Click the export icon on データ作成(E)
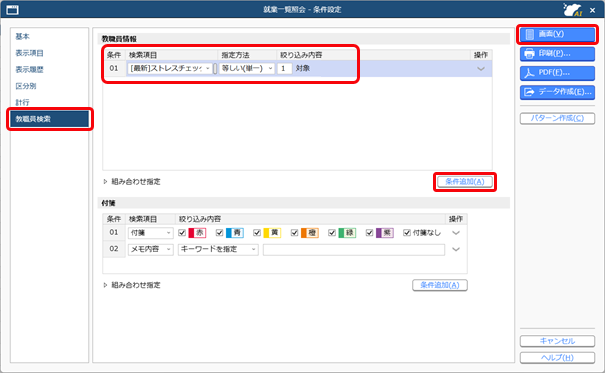Screen dimensions: 605x373 click(x=529, y=92)
